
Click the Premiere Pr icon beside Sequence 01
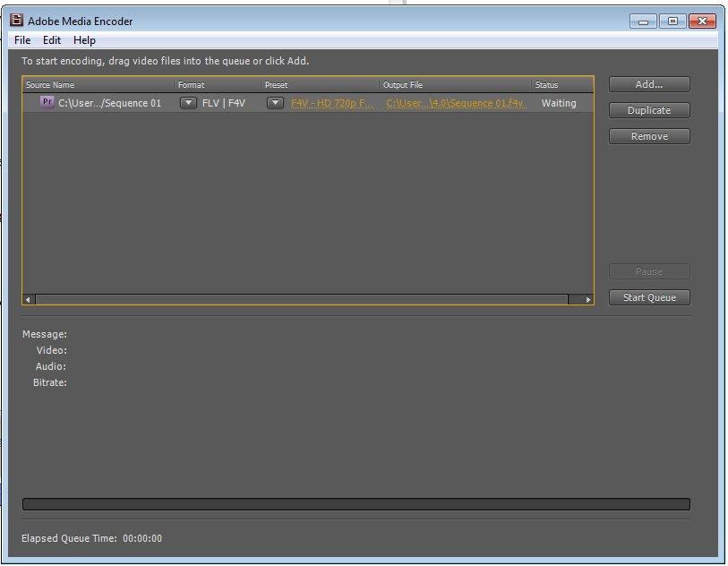(47, 102)
